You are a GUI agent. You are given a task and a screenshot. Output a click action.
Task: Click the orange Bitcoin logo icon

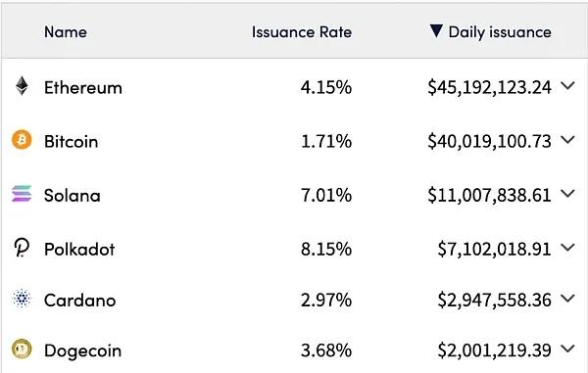[x=22, y=140]
